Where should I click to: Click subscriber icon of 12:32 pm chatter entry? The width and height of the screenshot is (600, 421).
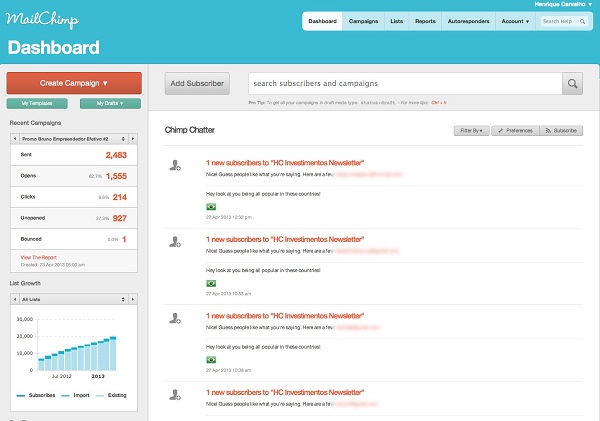point(175,165)
